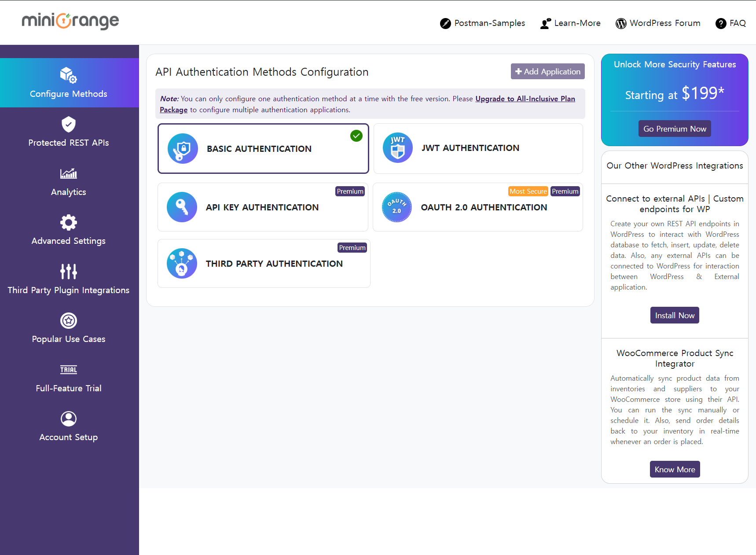Viewport: 756px width, 555px height.
Task: Click green checkmark on Basic Authentication
Action: [356, 136]
